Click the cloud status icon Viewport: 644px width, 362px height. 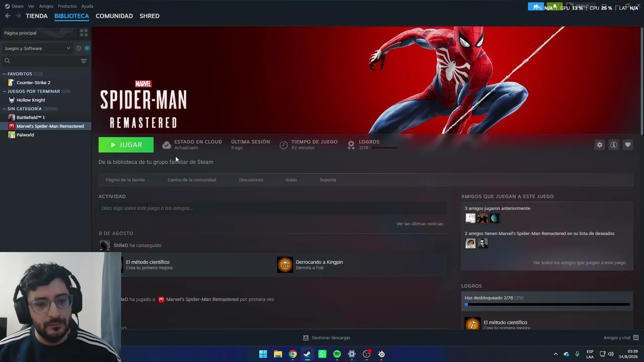(x=167, y=145)
